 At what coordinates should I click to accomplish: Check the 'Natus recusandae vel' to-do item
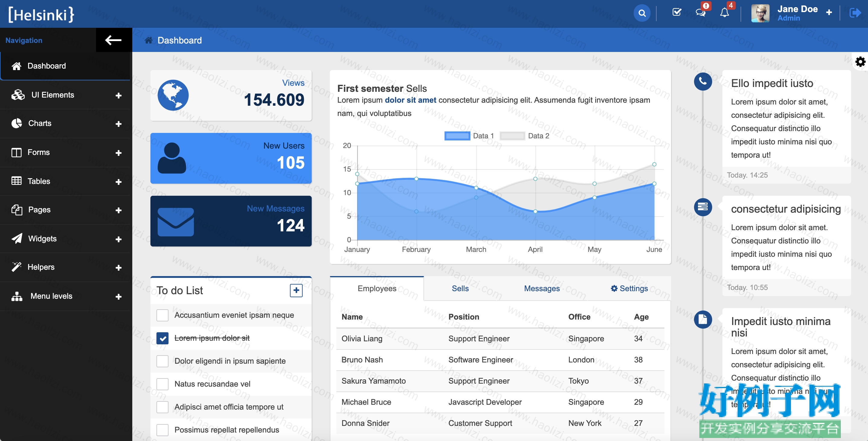[162, 384]
